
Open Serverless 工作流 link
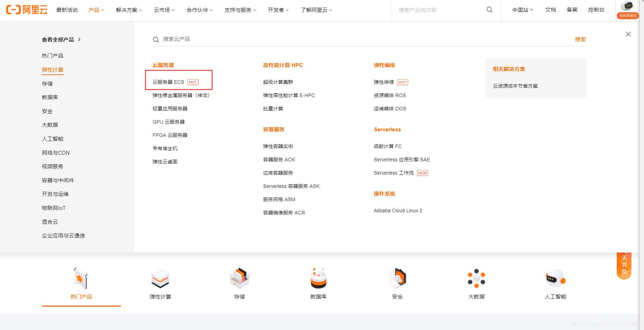click(x=394, y=173)
